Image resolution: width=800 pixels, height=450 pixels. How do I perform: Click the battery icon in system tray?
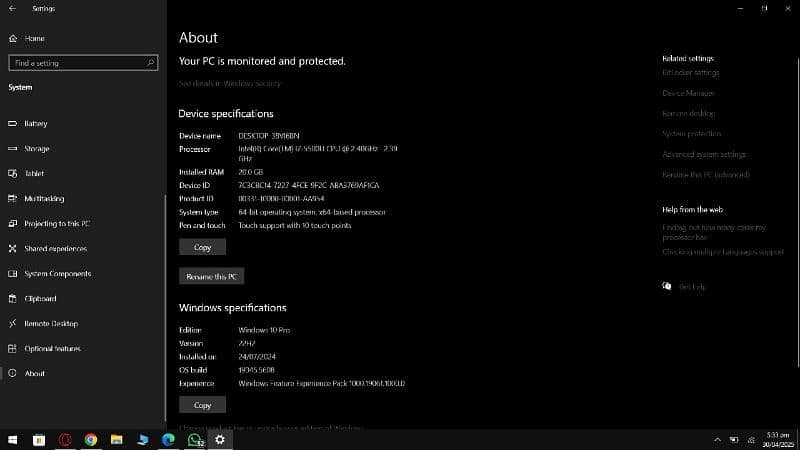coord(734,440)
